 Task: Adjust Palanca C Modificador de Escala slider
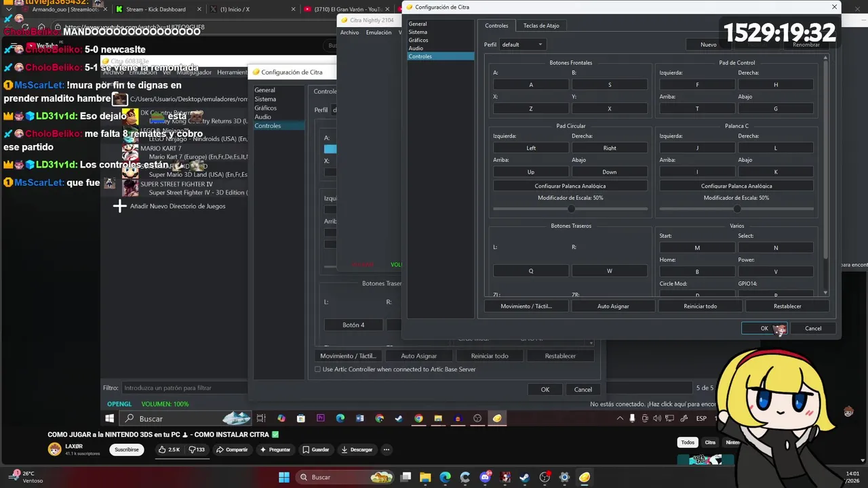[x=736, y=209]
